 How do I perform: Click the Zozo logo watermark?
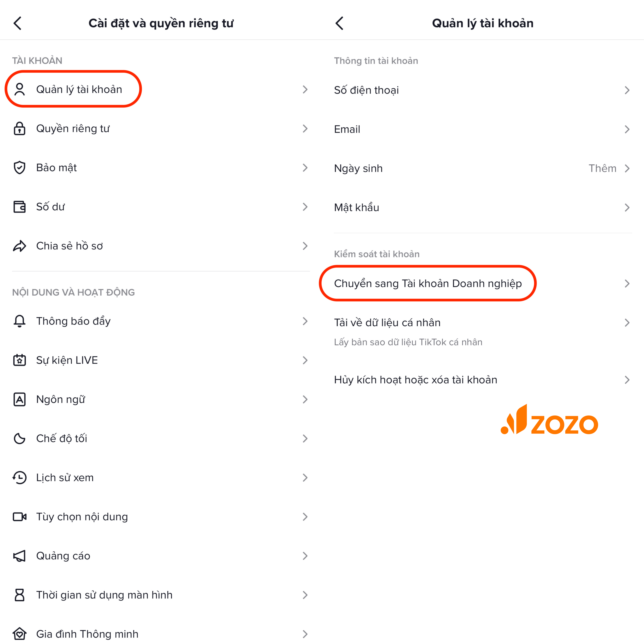pos(549,420)
